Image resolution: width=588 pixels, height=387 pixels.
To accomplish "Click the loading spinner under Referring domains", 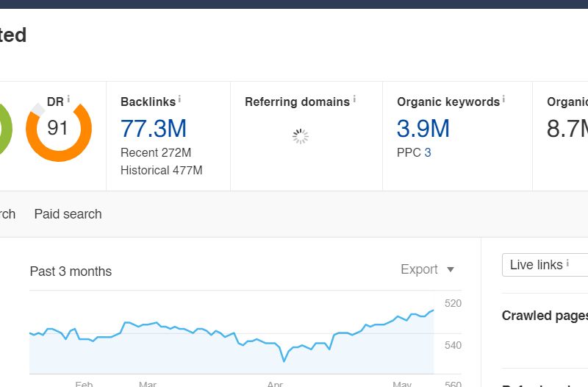I will [x=301, y=136].
